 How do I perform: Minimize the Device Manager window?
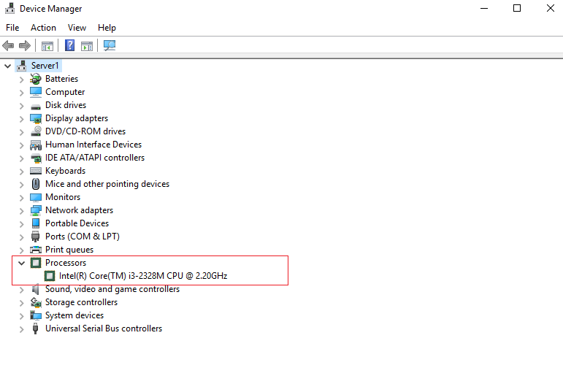(484, 8)
